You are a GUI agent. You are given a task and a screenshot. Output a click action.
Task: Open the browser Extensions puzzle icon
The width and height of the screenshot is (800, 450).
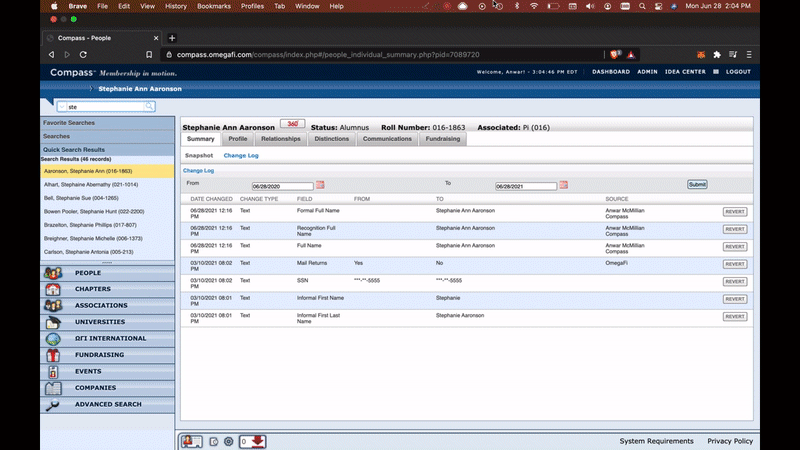[x=717, y=55]
